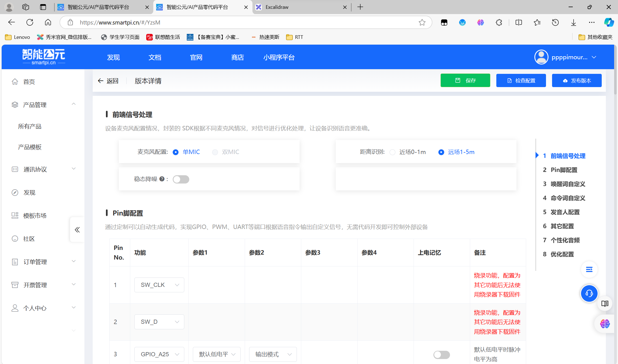Image resolution: width=618 pixels, height=364 pixels.
Task: Open SW_CLK function dropdown
Action: (x=159, y=285)
